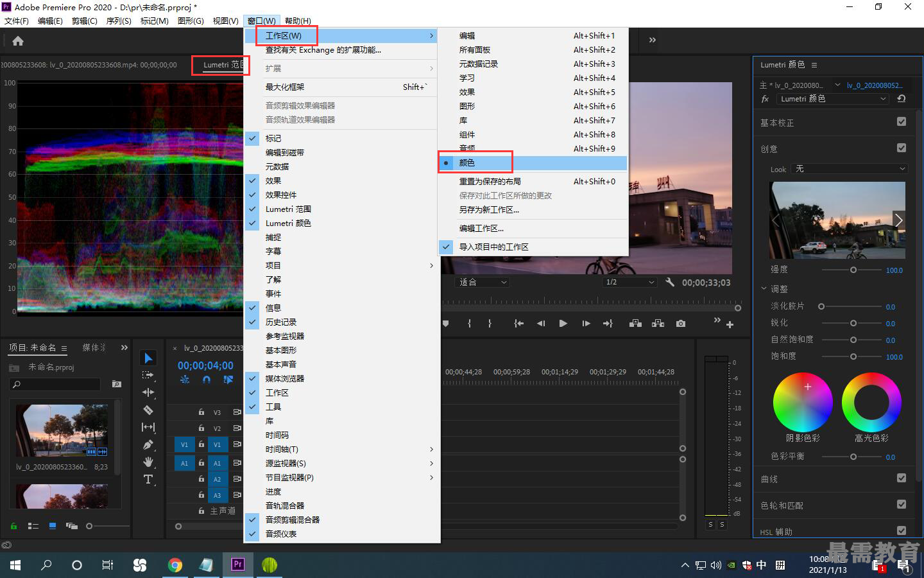Reset Lumetri color effect

pos(902,99)
